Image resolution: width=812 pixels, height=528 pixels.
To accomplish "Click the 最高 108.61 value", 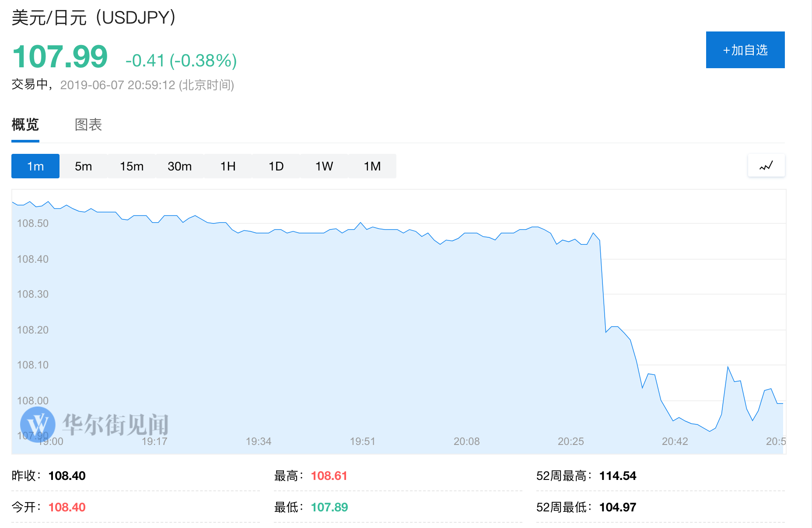I will click(x=329, y=476).
